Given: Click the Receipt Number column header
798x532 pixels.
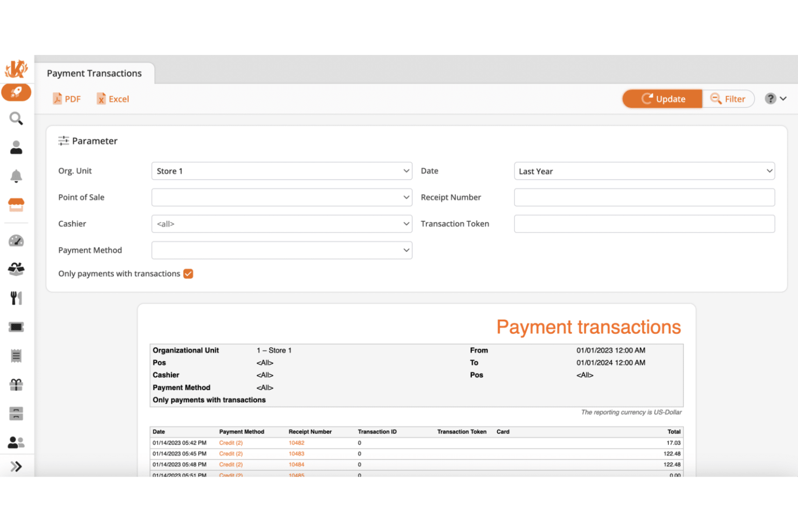Looking at the screenshot, I should coord(310,432).
